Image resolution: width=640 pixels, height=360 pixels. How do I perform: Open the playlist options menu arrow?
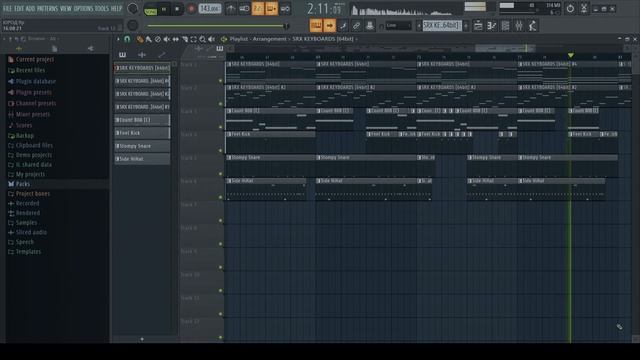tap(118, 39)
